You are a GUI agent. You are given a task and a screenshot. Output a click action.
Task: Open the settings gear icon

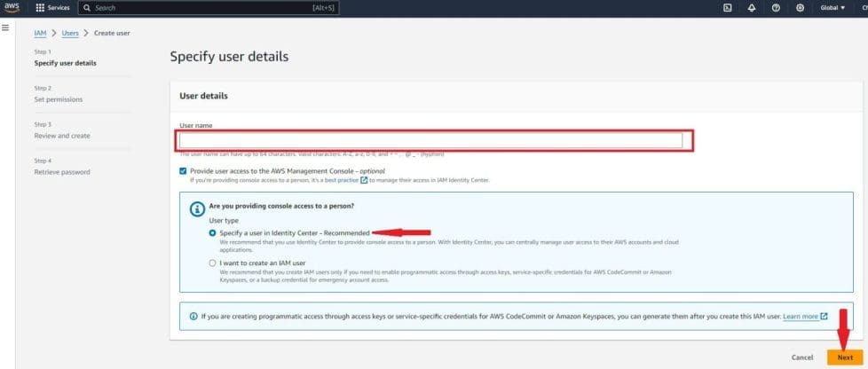pyautogui.click(x=800, y=8)
